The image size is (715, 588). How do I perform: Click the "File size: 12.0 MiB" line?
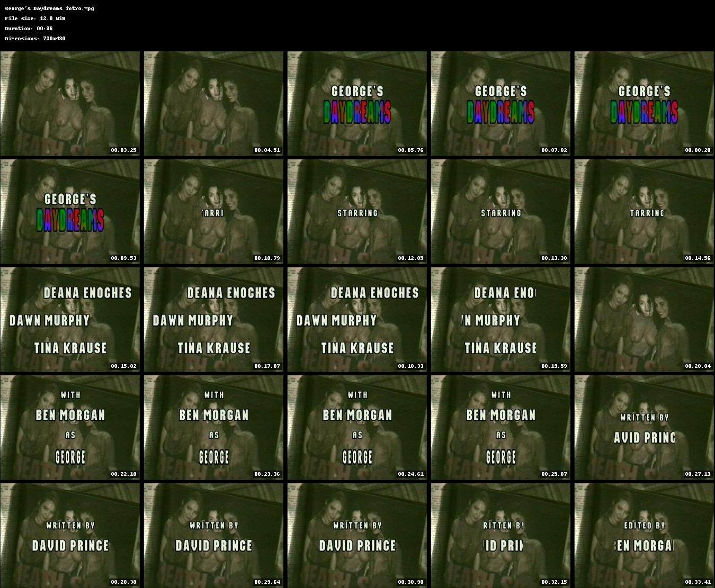click(35, 19)
